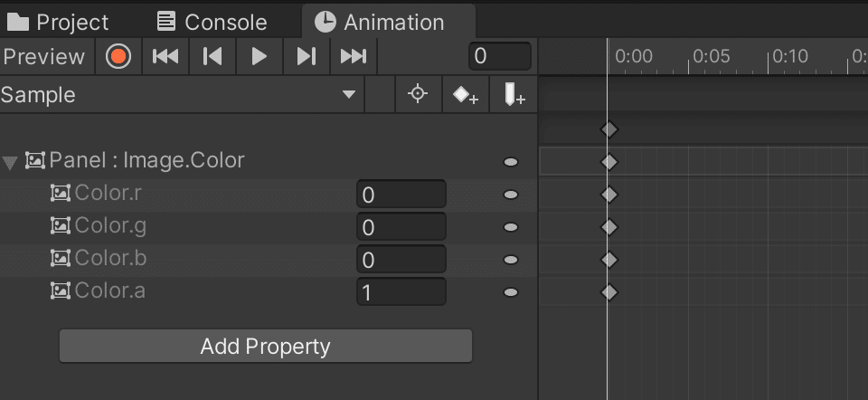Open the Sample clip dropdown

click(x=182, y=95)
